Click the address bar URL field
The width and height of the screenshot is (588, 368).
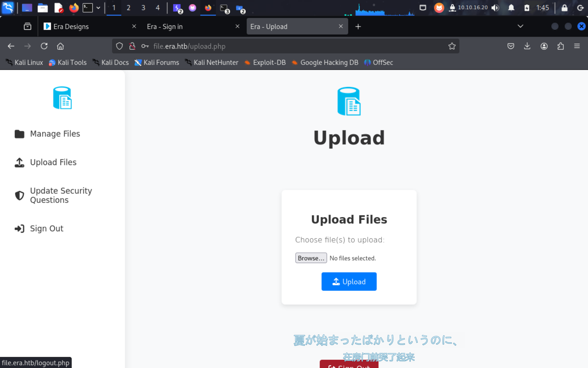[270, 46]
